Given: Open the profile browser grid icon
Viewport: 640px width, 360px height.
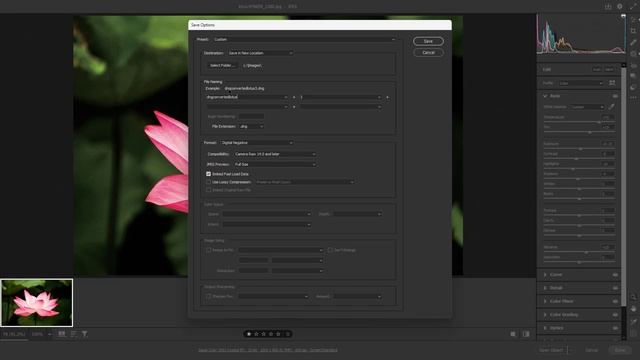Looking at the screenshot, I should 612,83.
